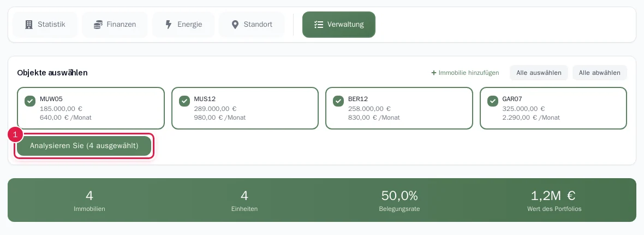
Task: Select the Verwaltung tab
Action: [x=339, y=25]
